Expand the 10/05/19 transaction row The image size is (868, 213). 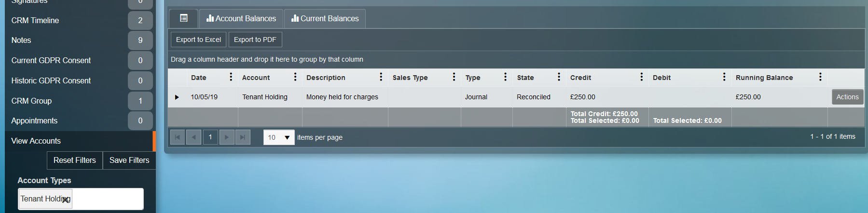177,97
